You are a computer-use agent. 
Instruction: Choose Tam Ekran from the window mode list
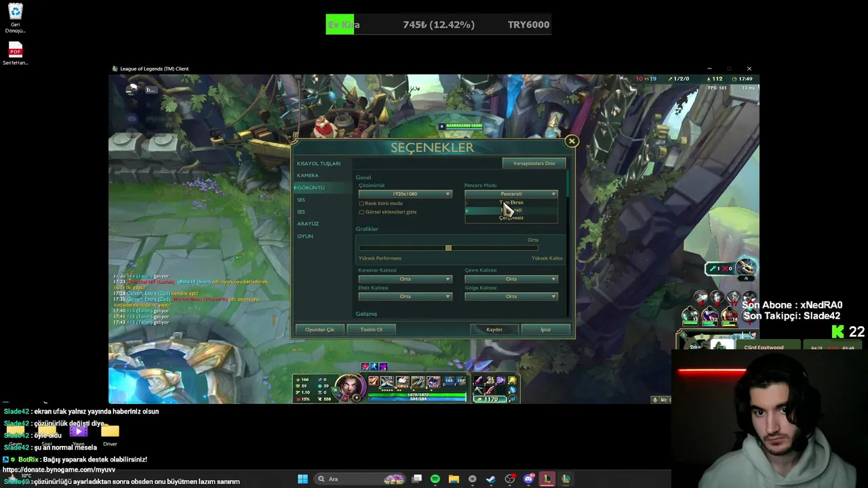coord(511,203)
